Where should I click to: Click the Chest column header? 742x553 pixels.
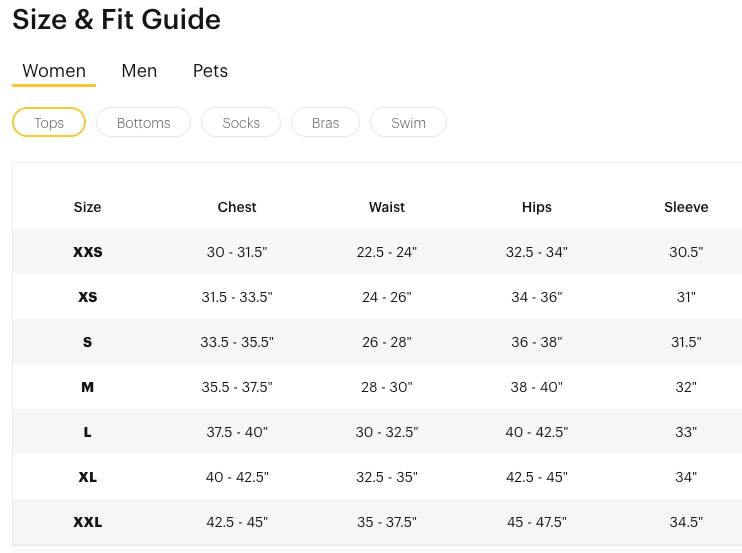[x=237, y=207]
